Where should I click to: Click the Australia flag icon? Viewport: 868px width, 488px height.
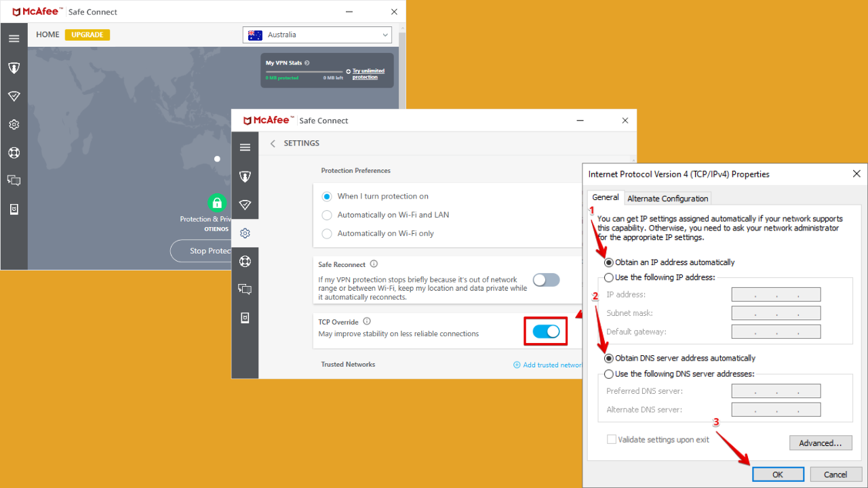tap(255, 35)
